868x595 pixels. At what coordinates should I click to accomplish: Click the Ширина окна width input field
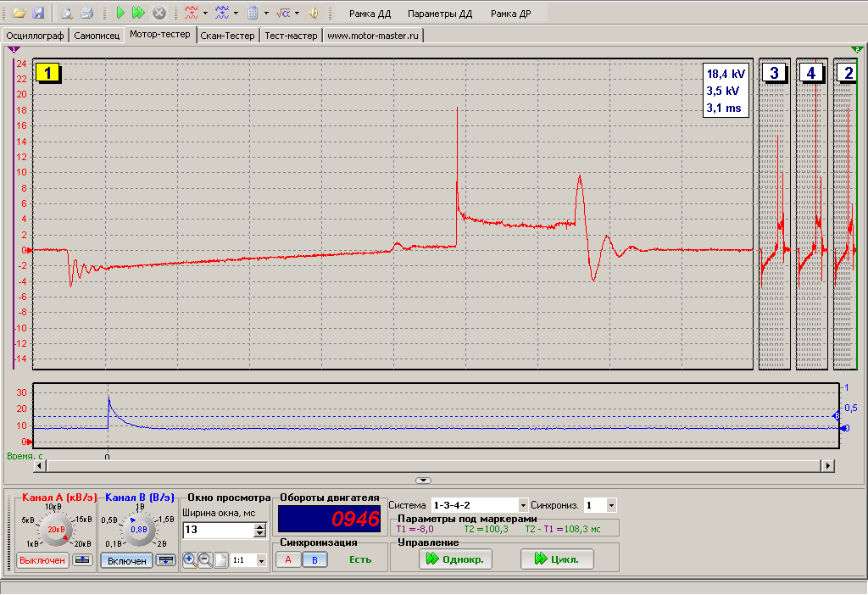pyautogui.click(x=218, y=530)
